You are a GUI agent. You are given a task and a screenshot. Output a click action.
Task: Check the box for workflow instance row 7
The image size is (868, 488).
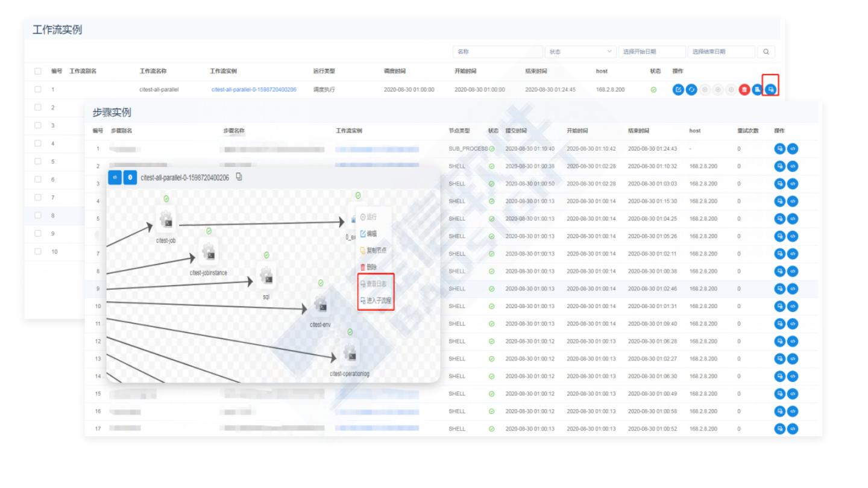coord(38,198)
